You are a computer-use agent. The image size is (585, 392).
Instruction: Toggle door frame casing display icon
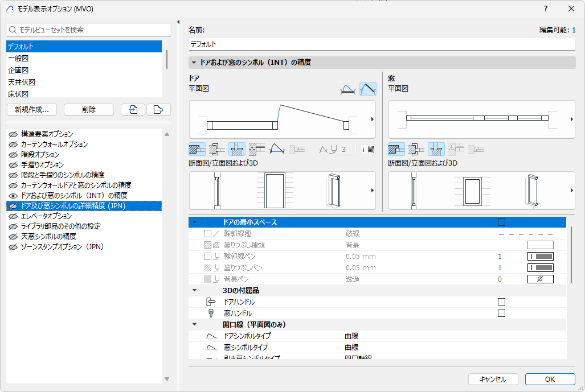coord(217,150)
